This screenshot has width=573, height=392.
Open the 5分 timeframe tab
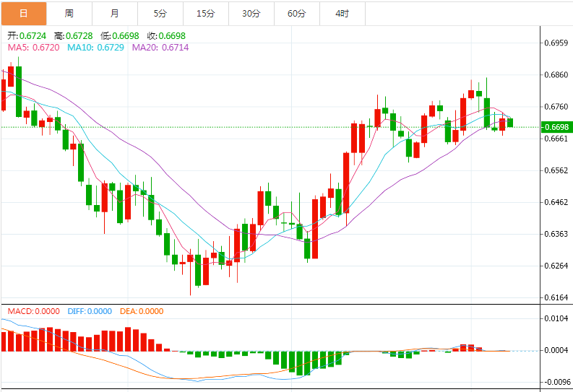tap(160, 14)
